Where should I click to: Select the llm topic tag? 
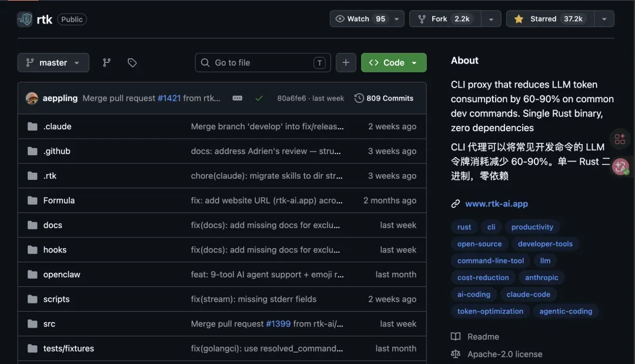[545, 261]
